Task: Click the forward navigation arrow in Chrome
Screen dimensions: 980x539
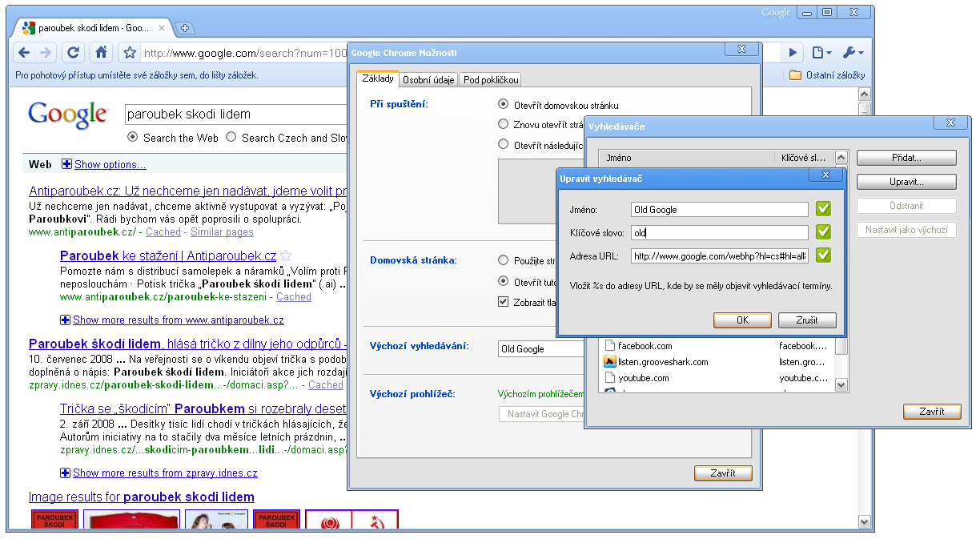Action: coord(46,53)
